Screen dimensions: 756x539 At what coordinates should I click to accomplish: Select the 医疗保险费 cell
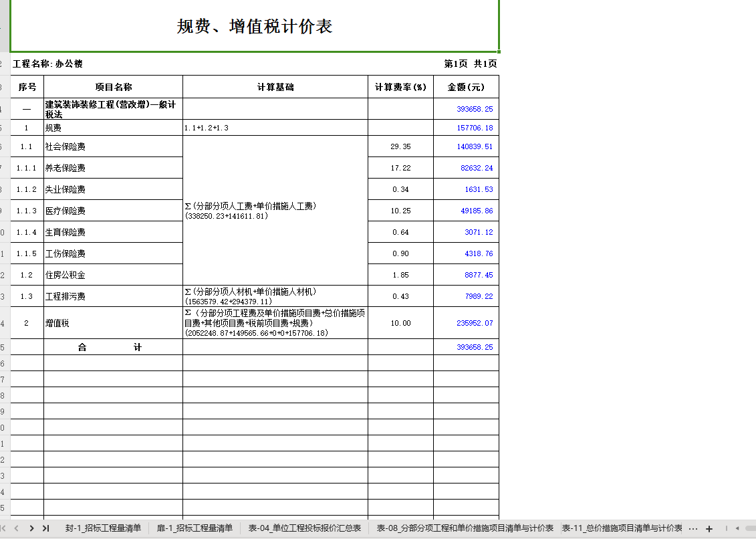114,211
